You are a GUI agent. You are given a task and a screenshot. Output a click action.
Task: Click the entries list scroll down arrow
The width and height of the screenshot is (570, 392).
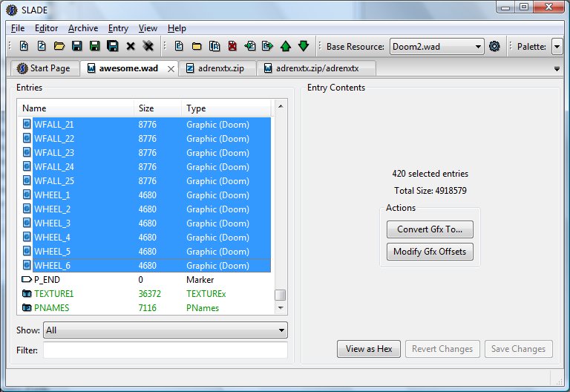point(281,307)
